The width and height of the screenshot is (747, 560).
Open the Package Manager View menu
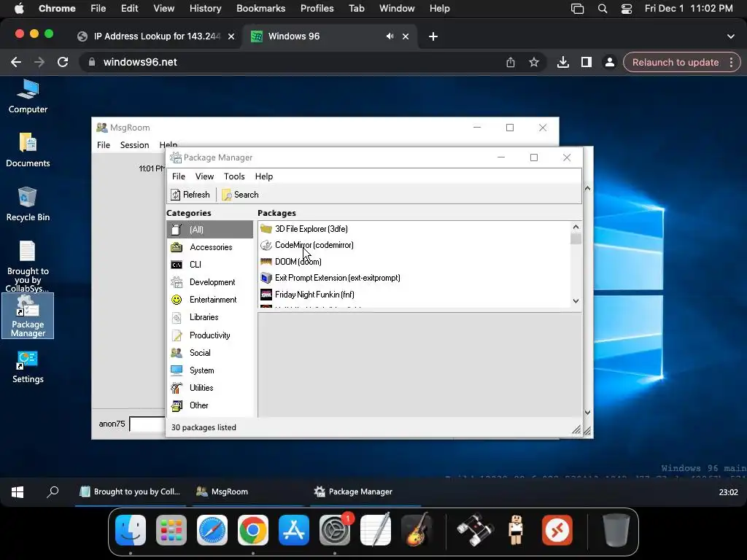pos(204,176)
